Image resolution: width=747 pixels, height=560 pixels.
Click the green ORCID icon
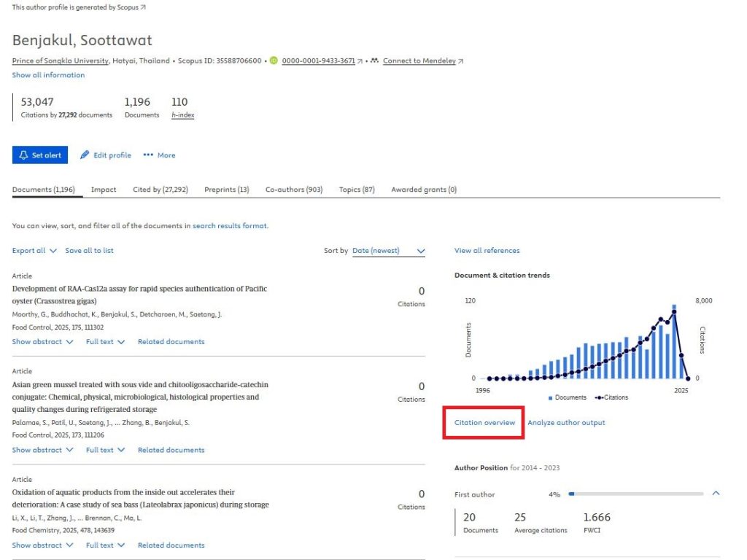click(x=274, y=61)
